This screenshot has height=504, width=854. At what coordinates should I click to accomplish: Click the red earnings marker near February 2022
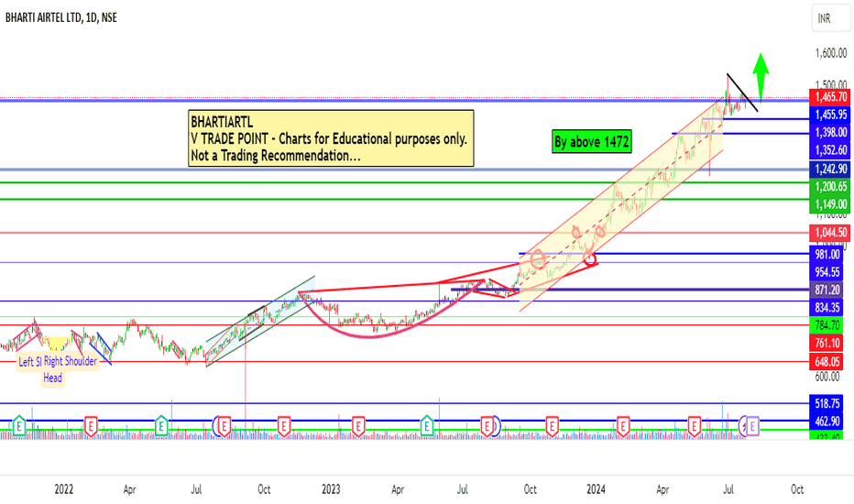[x=91, y=425]
